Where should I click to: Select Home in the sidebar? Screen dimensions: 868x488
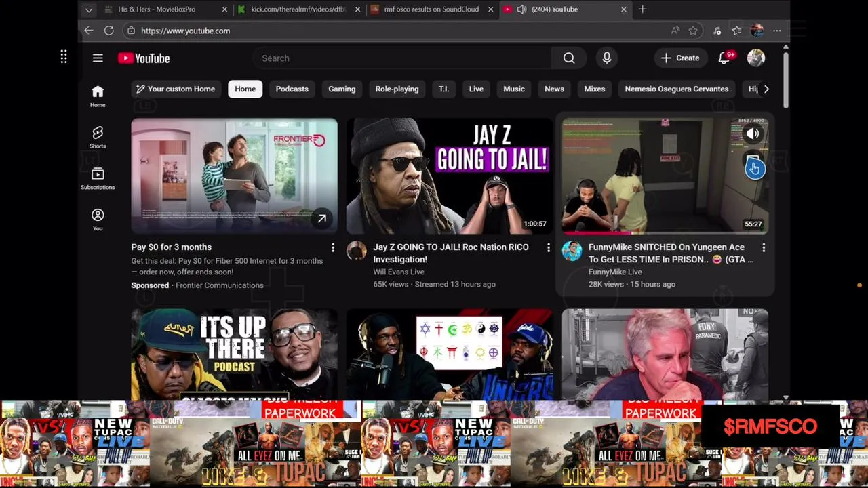[x=98, y=96]
